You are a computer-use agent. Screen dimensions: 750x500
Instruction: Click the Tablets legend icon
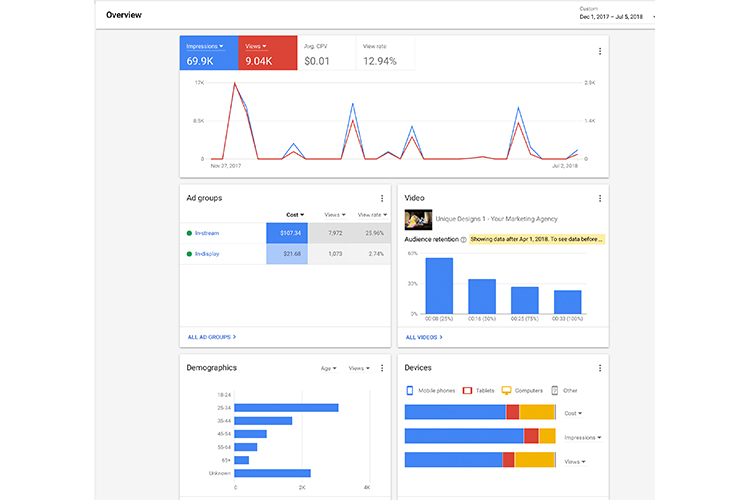coord(467,390)
